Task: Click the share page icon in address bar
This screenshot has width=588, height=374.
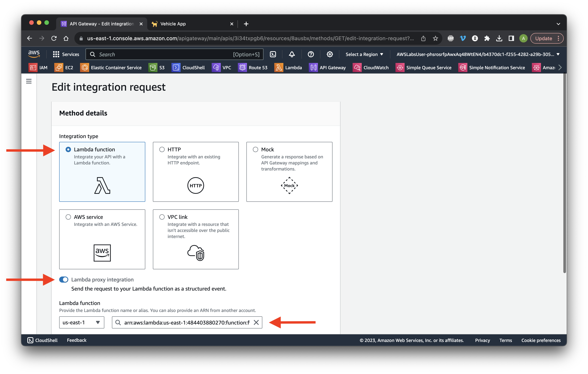Action: [423, 38]
